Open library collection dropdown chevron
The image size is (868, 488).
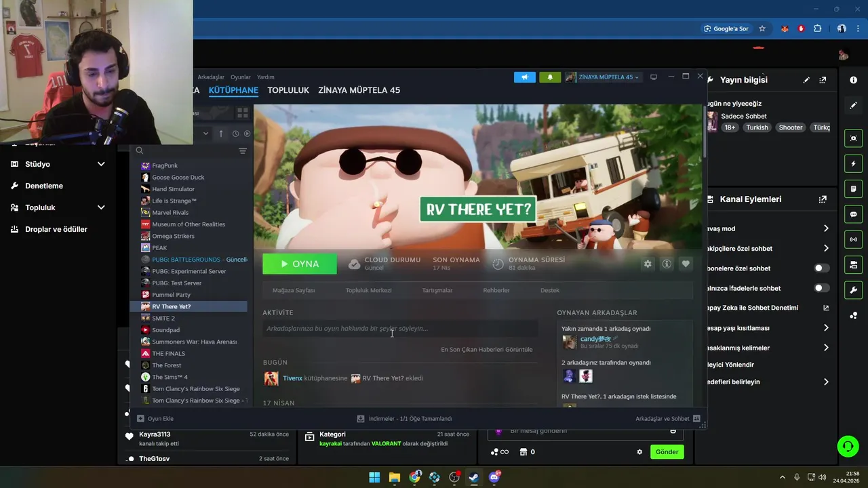pos(205,134)
